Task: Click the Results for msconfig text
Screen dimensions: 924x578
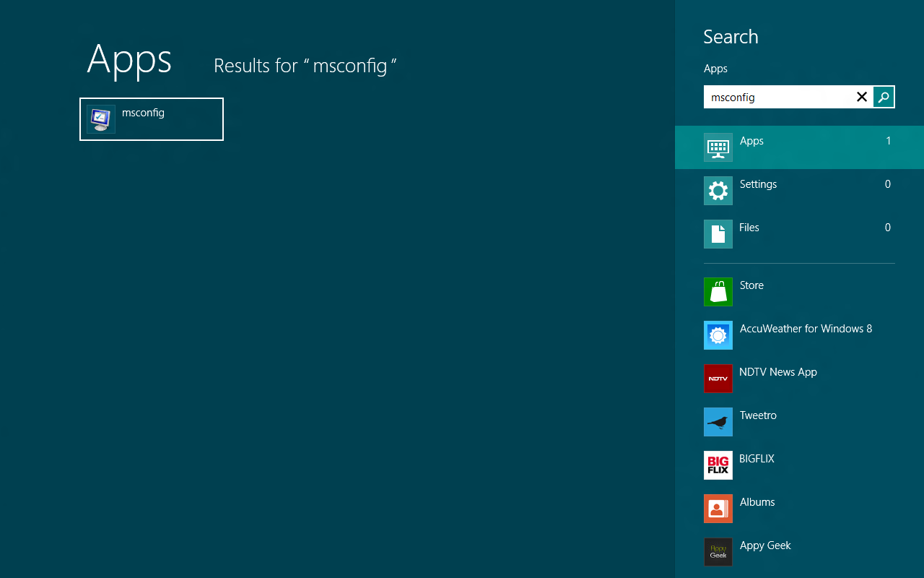Action: [x=305, y=66]
